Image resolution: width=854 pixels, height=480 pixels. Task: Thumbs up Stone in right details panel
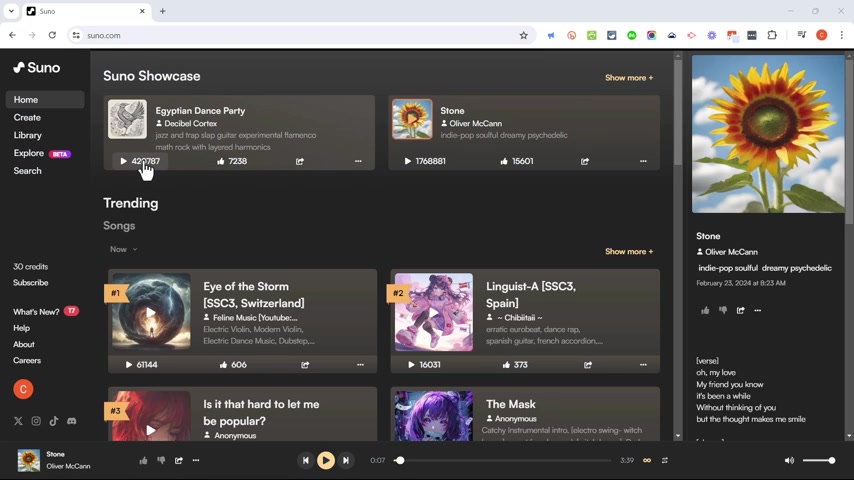(x=705, y=311)
